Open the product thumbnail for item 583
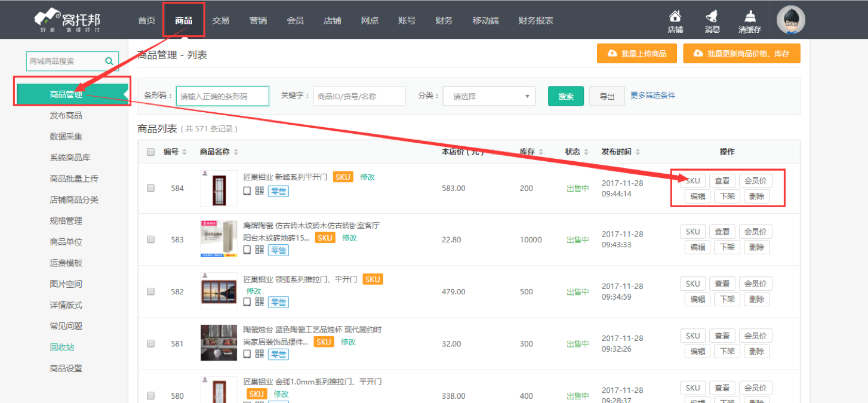 pyautogui.click(x=218, y=239)
